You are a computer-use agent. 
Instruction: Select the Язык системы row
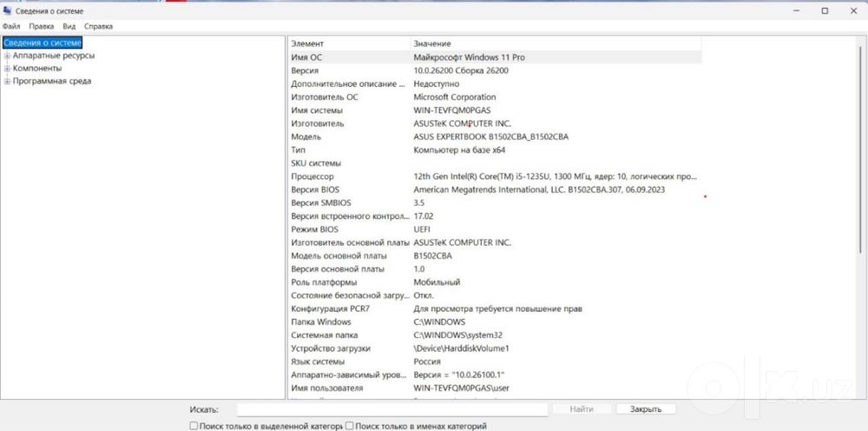coord(496,361)
